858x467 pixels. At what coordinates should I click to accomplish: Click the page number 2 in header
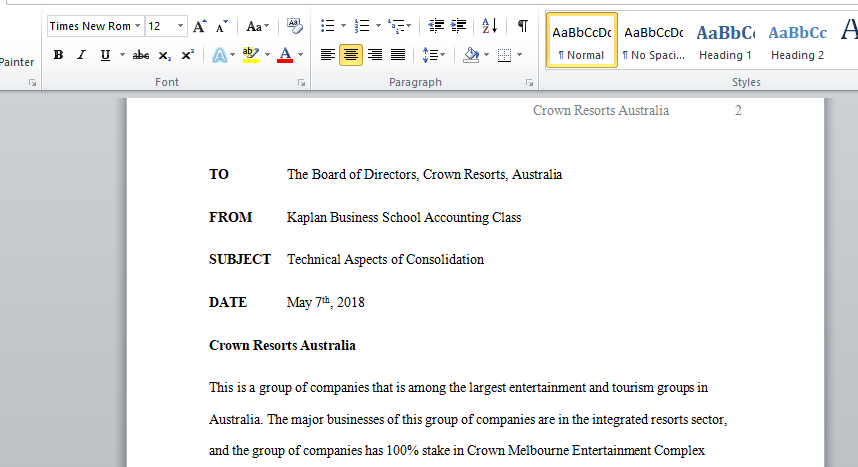click(738, 111)
